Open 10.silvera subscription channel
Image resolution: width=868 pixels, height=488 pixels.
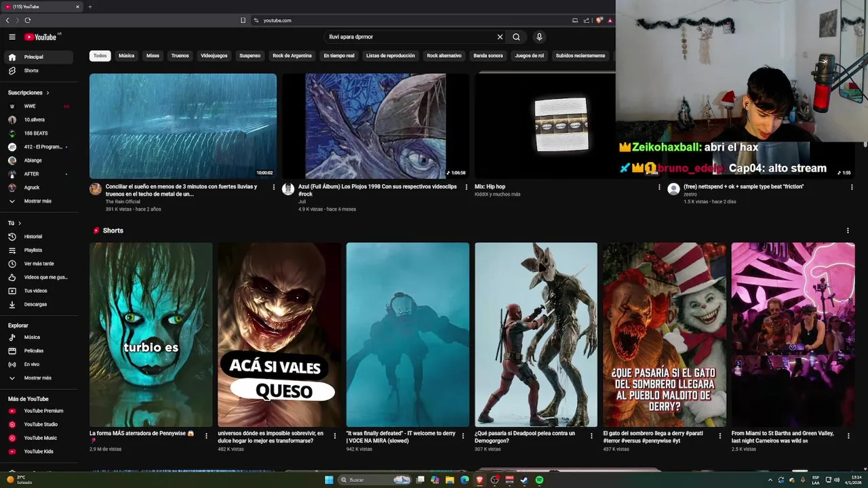point(38,120)
